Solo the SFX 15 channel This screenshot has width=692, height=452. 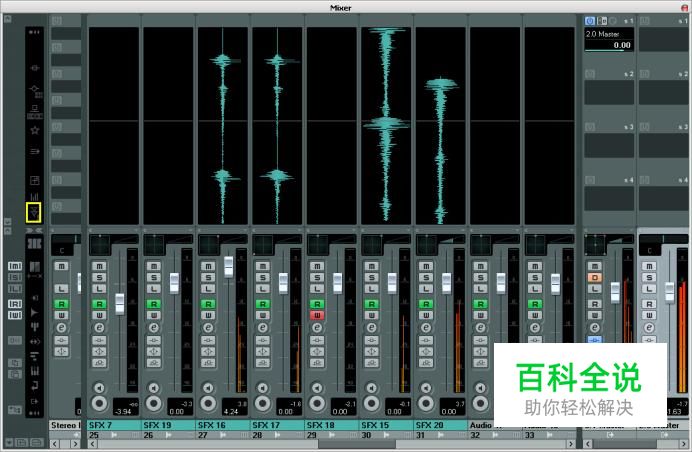(371, 278)
